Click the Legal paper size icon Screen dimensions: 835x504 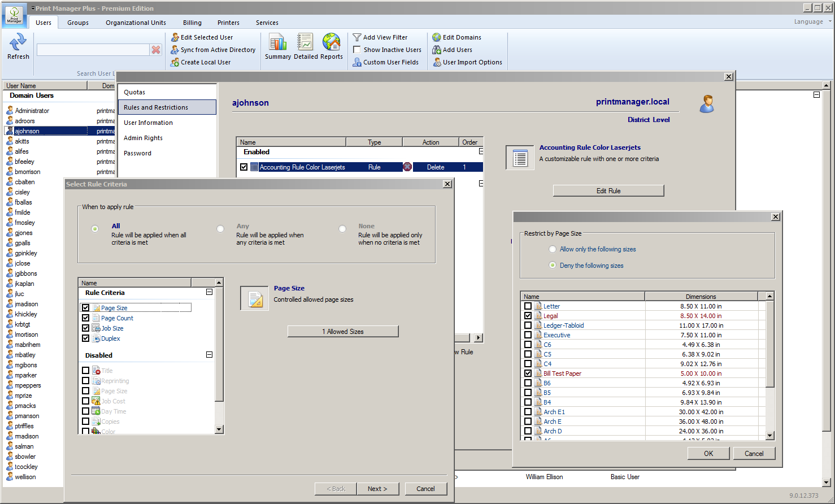pos(538,316)
